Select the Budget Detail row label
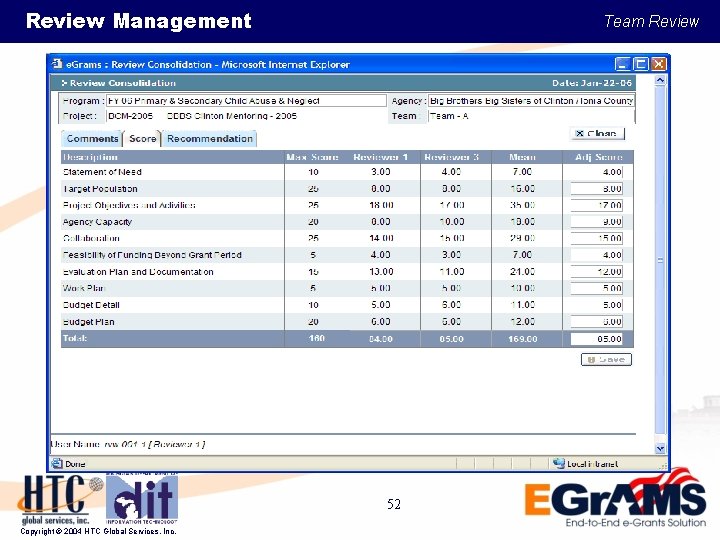Viewport: 720px width, 540px height. coord(91,305)
